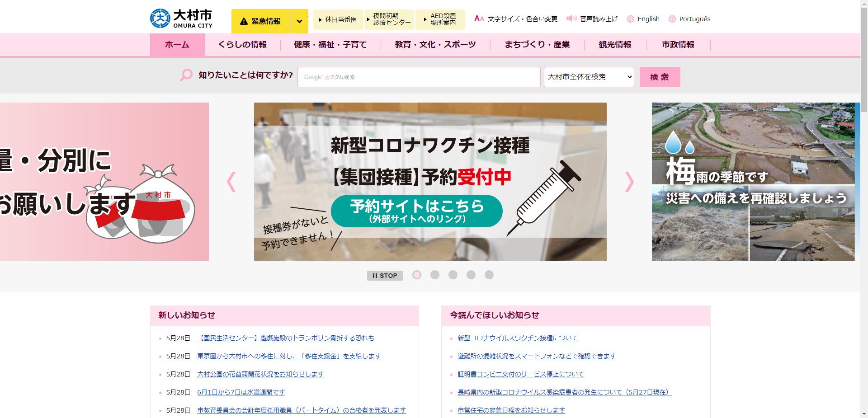Viewport: 868px width, 418px height.
Task: Click the pink 検索 search button
Action: [660, 77]
